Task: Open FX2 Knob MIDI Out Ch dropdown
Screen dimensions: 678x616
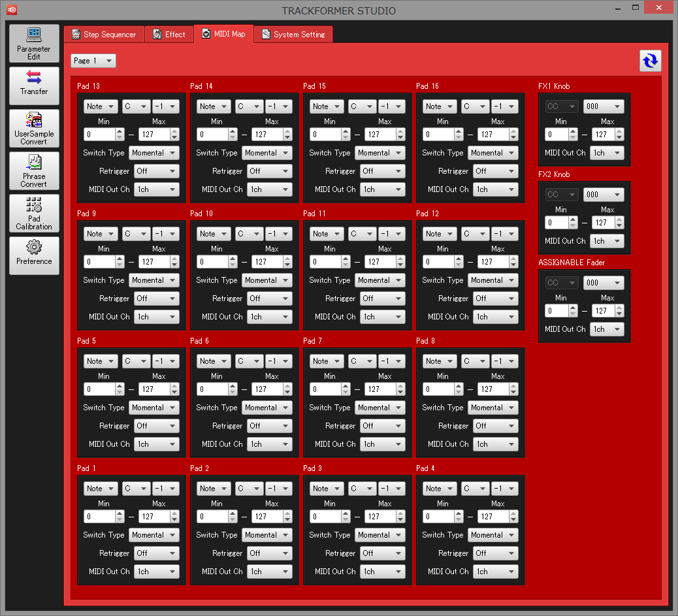Action: [x=607, y=241]
